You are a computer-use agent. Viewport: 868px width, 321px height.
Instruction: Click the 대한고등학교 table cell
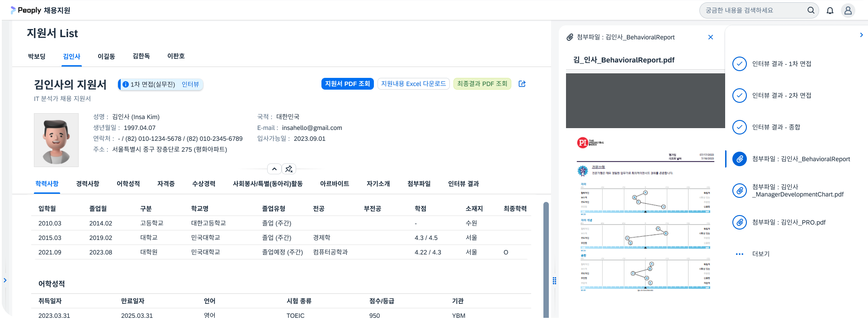click(x=208, y=223)
